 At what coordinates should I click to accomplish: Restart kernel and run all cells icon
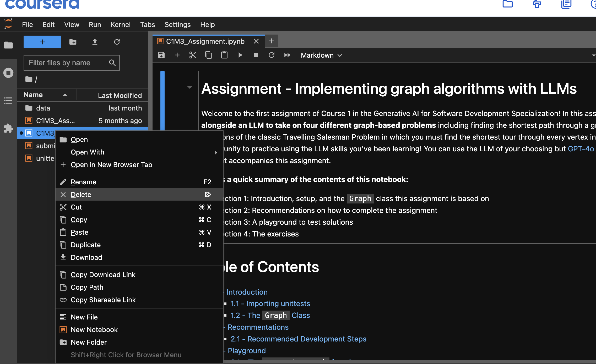click(x=287, y=55)
